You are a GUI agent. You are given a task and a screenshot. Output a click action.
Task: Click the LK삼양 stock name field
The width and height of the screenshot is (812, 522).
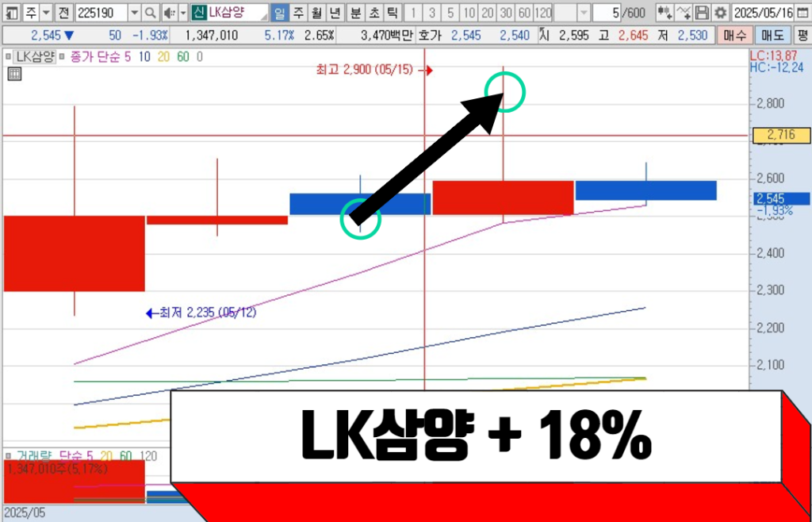[x=237, y=12]
